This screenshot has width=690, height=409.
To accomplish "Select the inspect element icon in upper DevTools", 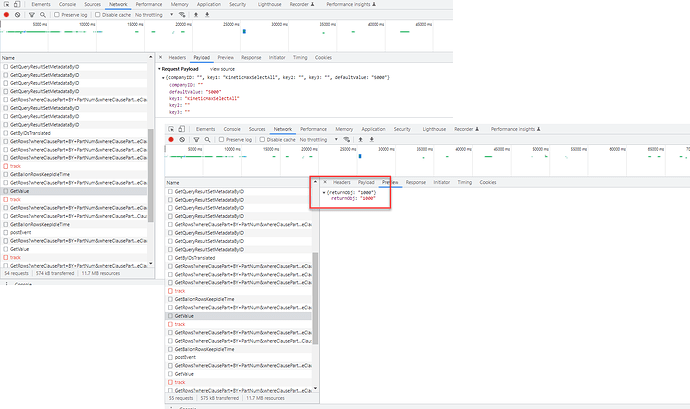I will 7,4.
